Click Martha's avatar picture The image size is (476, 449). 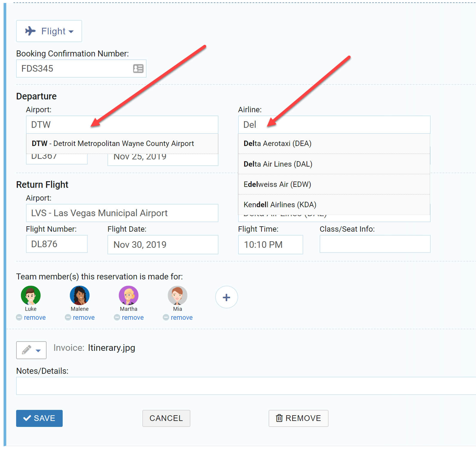tap(129, 295)
